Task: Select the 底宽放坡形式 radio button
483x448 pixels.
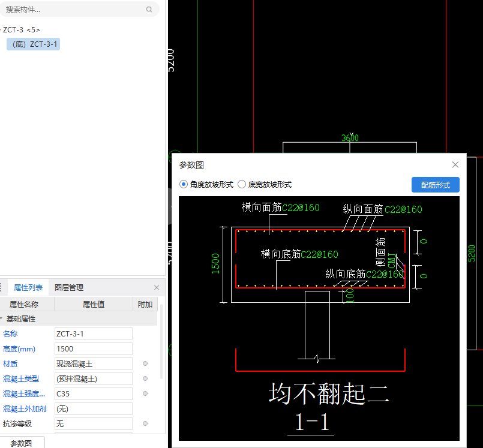Action: 242,185
